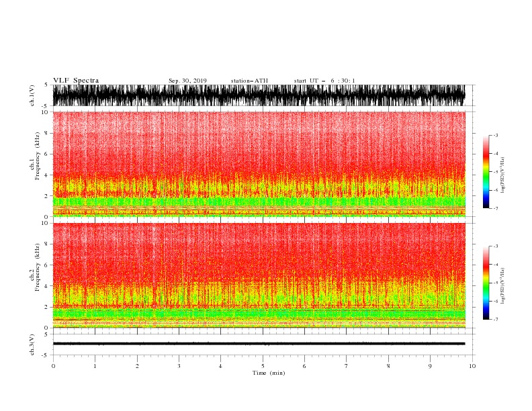Click the time axis tick '10'

472,366
